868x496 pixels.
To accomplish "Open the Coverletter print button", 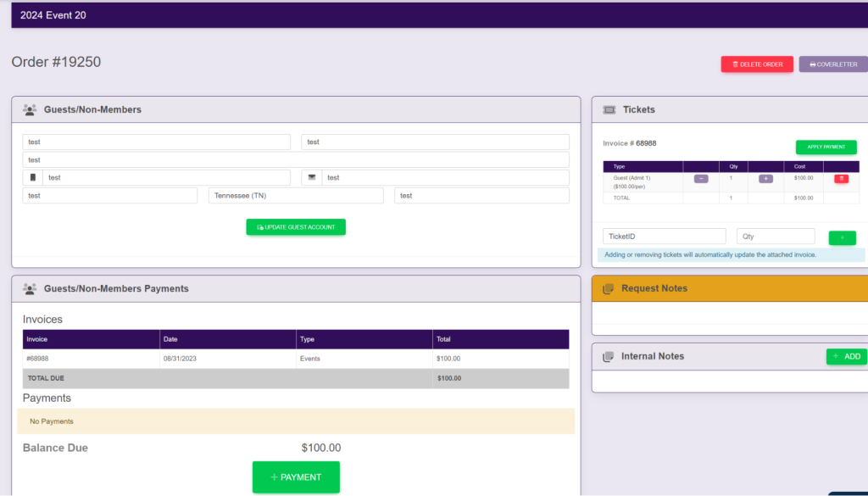I will coord(833,64).
